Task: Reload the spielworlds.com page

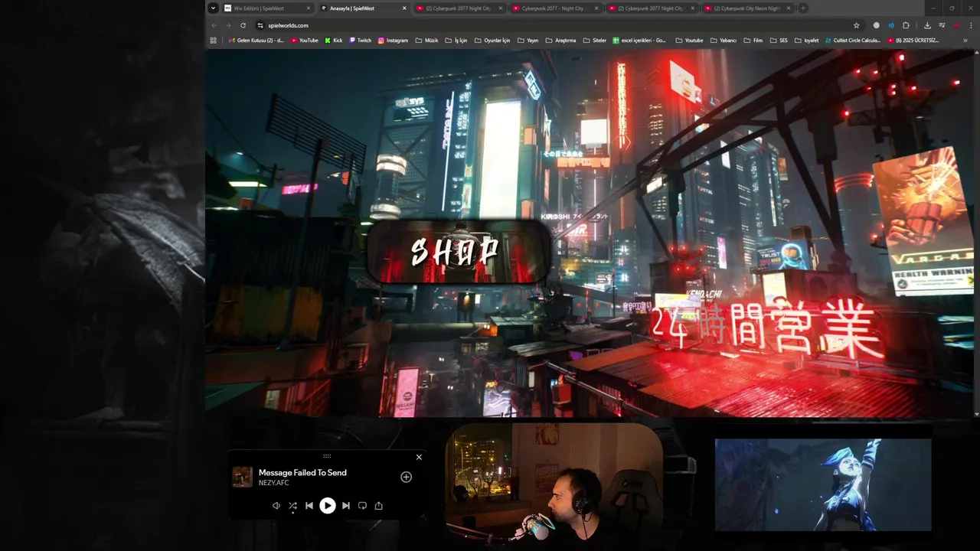Action: pos(243,25)
